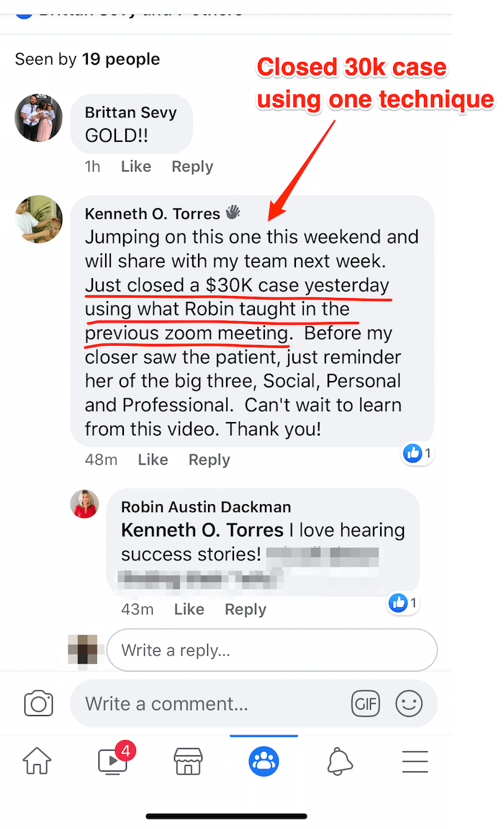Reply to Robin Austin Dackman's reply
This screenshot has height=829, width=504.
[246, 609]
